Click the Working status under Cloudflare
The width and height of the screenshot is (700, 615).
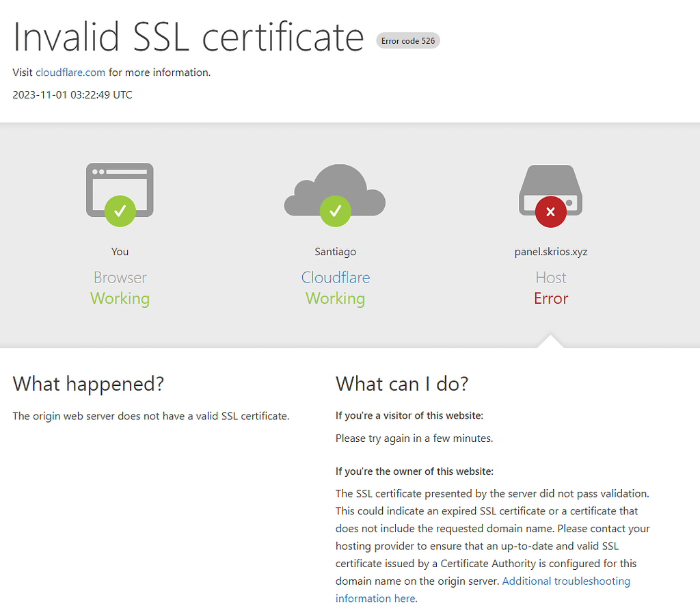click(335, 299)
